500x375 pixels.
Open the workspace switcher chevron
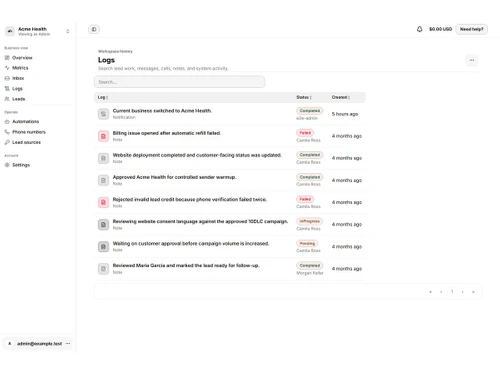pos(68,31)
